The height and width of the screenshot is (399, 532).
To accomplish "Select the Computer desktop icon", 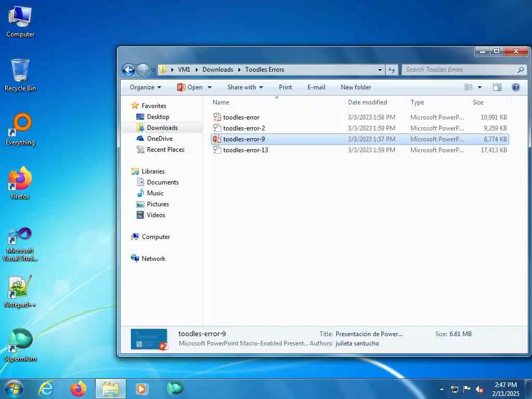I will tap(20, 21).
